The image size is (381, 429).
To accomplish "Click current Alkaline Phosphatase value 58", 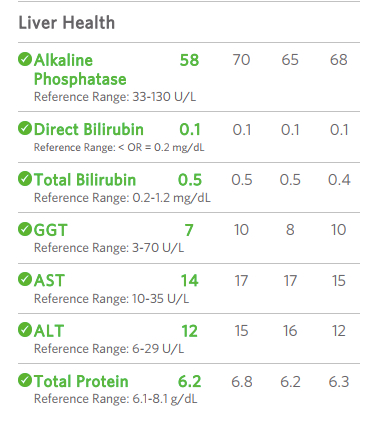I will 189,60.
